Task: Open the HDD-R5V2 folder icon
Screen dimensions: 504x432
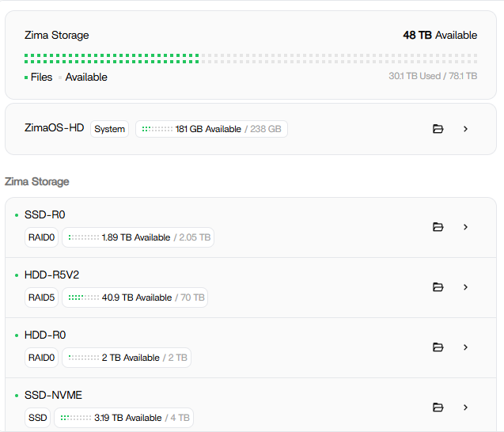Action: (x=438, y=287)
